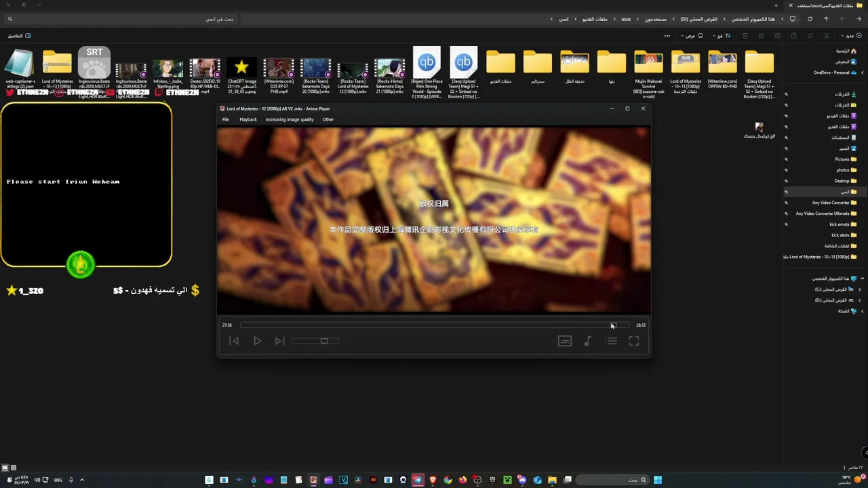The width and height of the screenshot is (868, 488).
Task: Toggle التفاصيل details pane
Action: [x=19, y=36]
